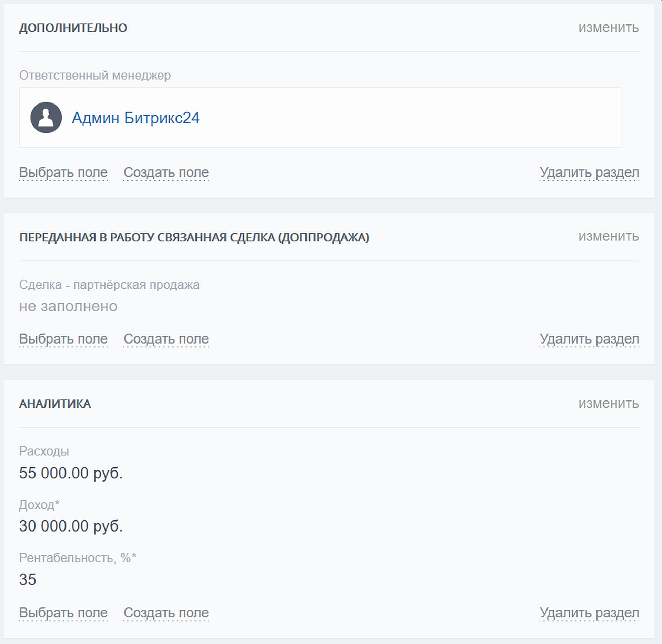Click 'Удалить раздел' in the Дополнительно section

589,172
